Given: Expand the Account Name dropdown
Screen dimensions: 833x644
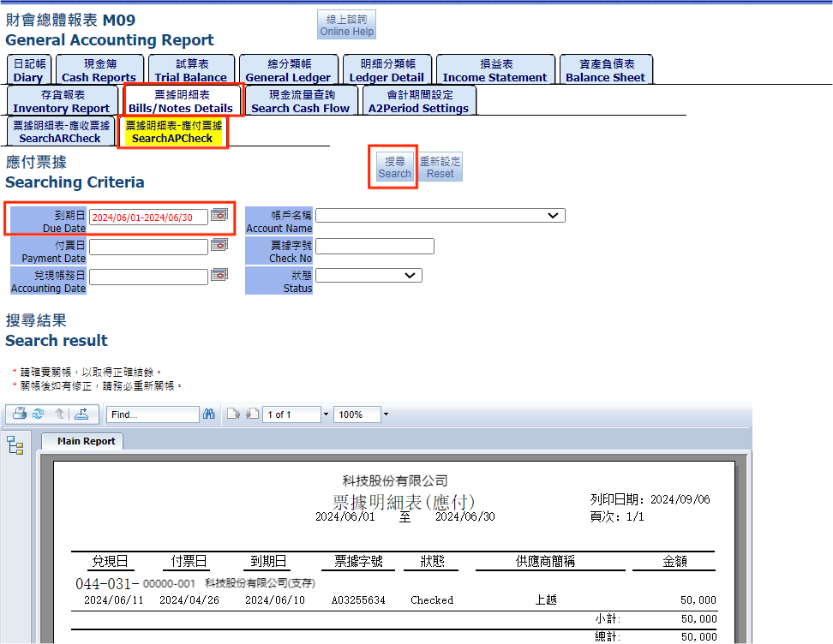Looking at the screenshot, I should [553, 216].
